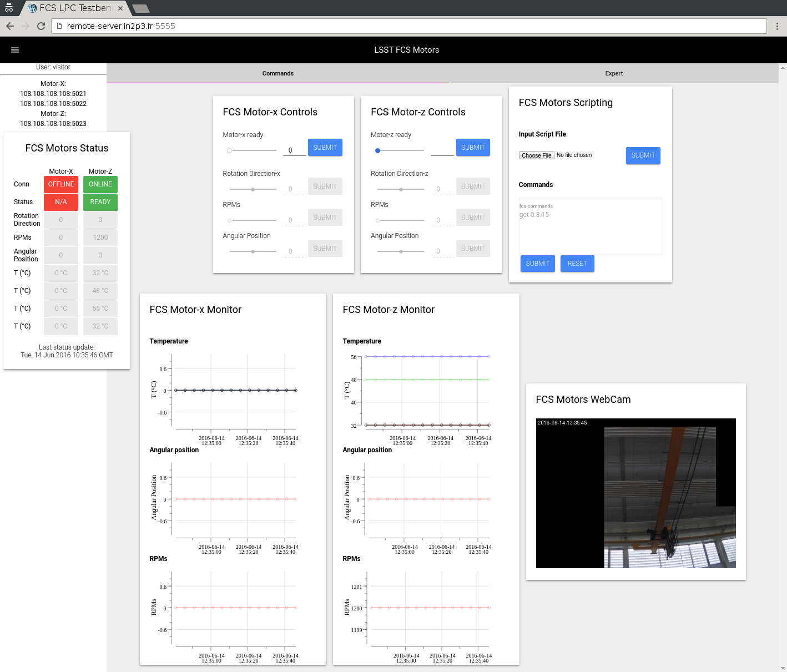Screen dimensions: 787x672
Task: Click the Motor-X N/A status badge
Action: (61, 202)
